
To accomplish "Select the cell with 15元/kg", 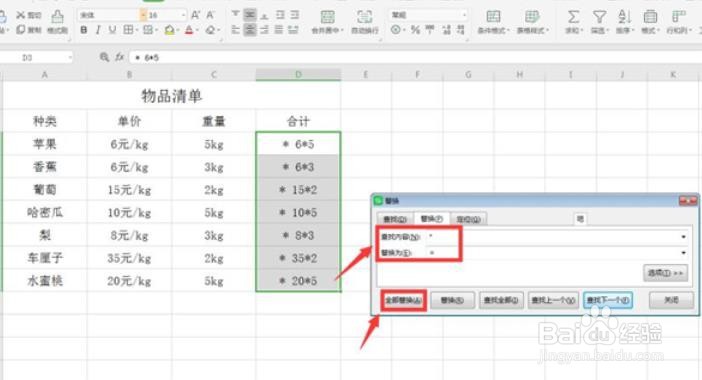I will 129,189.
